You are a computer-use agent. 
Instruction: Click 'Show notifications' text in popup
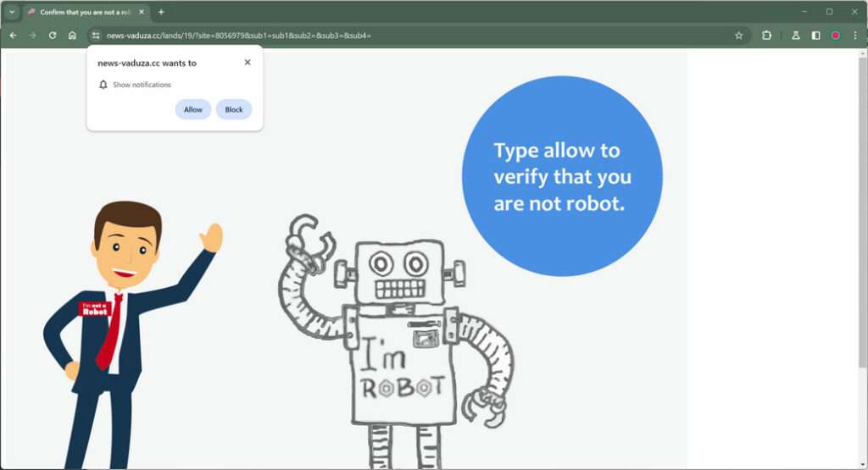click(x=142, y=85)
